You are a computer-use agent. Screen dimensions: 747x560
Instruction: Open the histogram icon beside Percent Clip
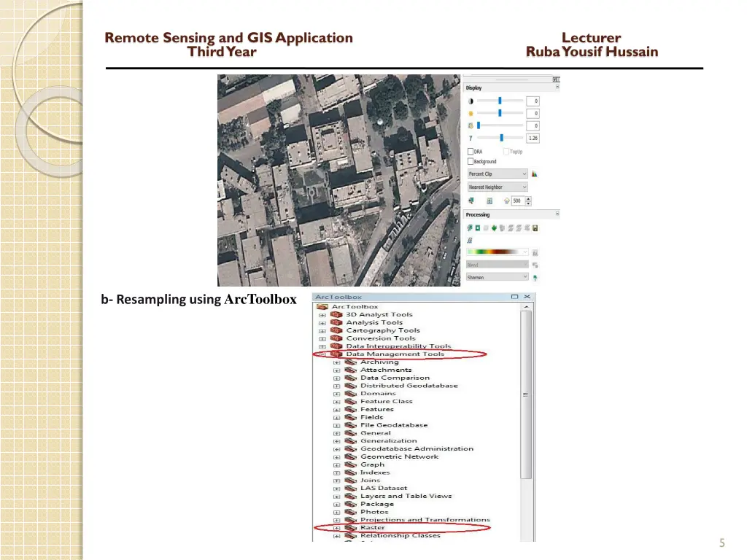pos(535,174)
